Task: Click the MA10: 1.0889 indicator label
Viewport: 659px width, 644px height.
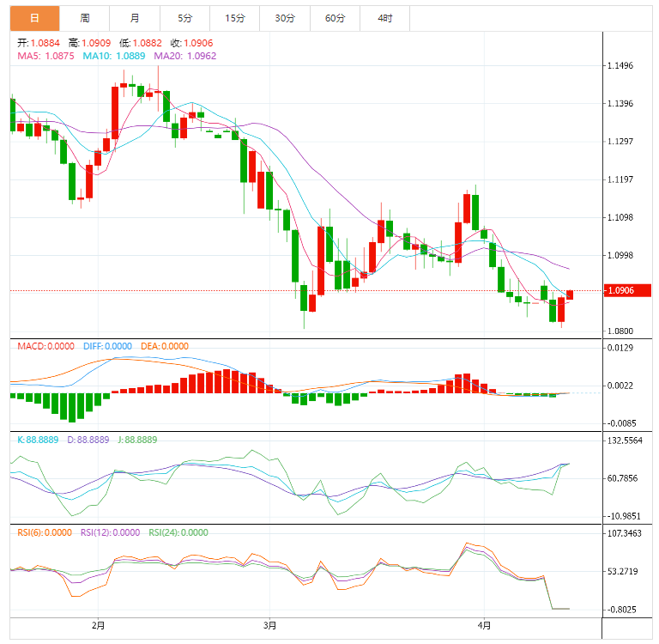Action: (113, 56)
